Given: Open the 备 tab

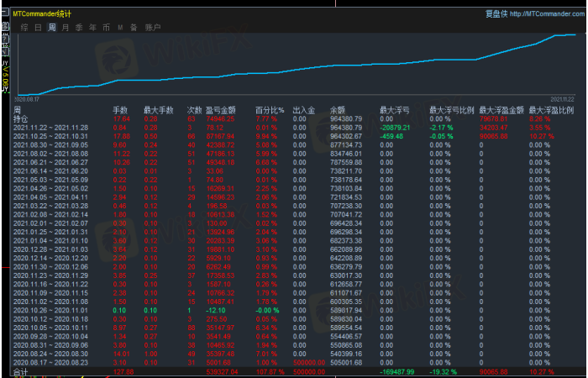Looking at the screenshot, I should point(134,28).
